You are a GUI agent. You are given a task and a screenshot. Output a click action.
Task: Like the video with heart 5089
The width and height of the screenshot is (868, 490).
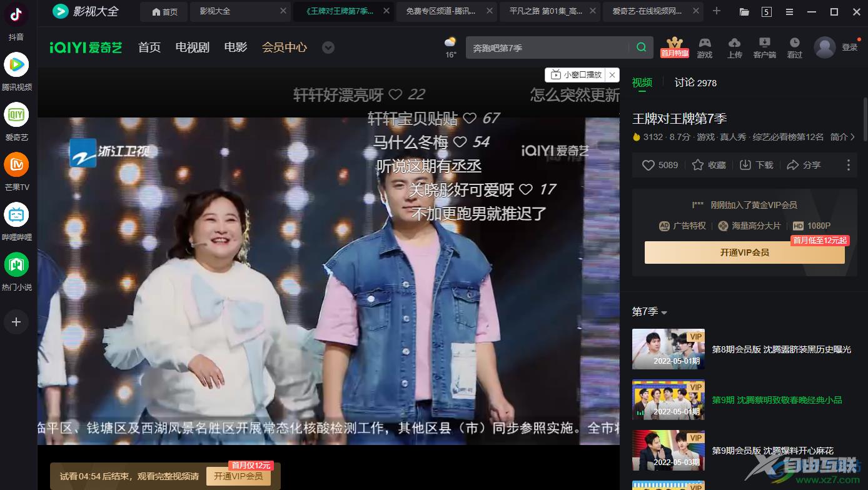pyautogui.click(x=660, y=165)
